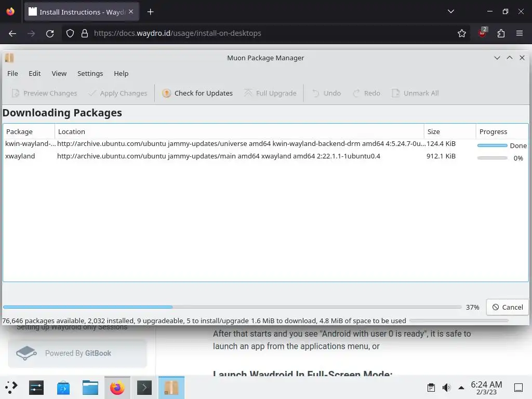Select the kwin-wayland package row
The width and height of the screenshot is (532, 399).
pos(265,144)
